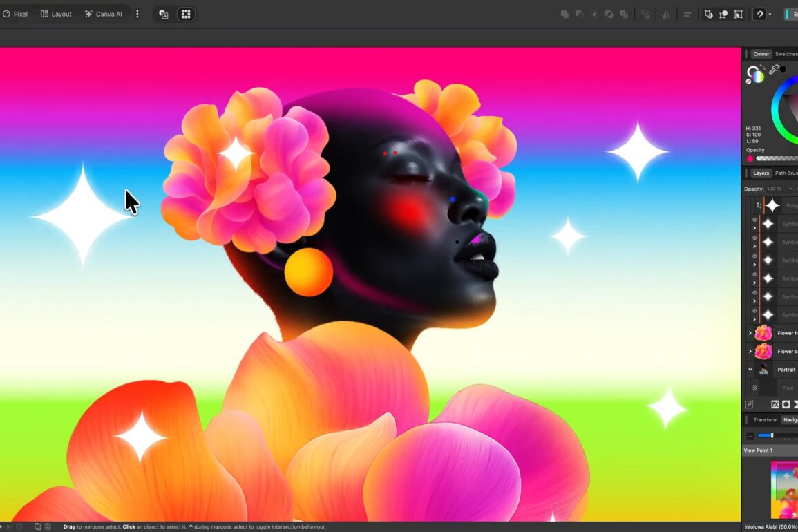
Task: Open the Canva AI studio
Action: pyautogui.click(x=103, y=14)
